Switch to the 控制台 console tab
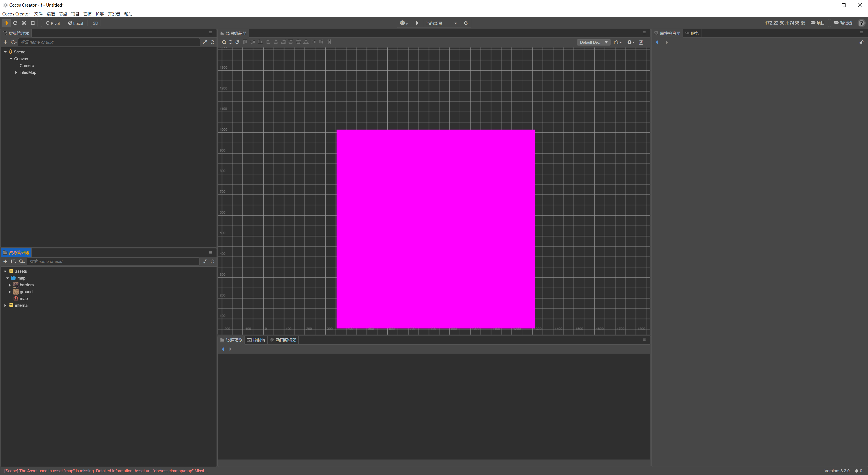This screenshot has width=868, height=475. [x=256, y=340]
